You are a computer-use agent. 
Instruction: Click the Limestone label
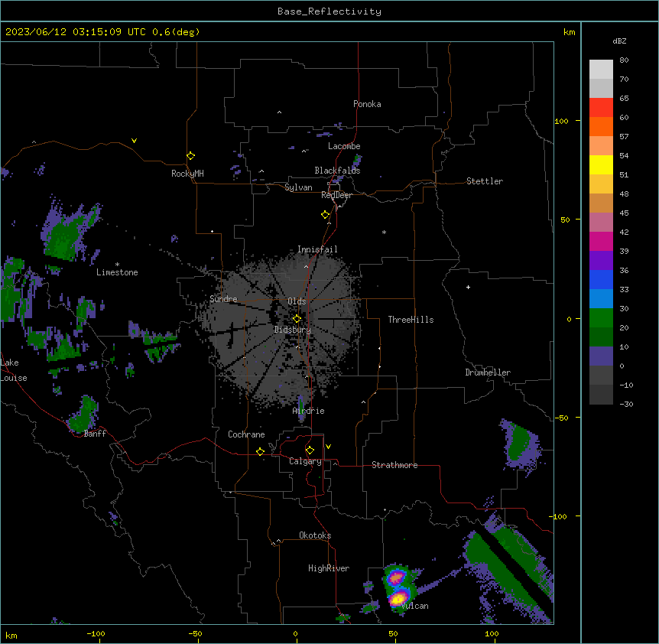click(x=117, y=272)
